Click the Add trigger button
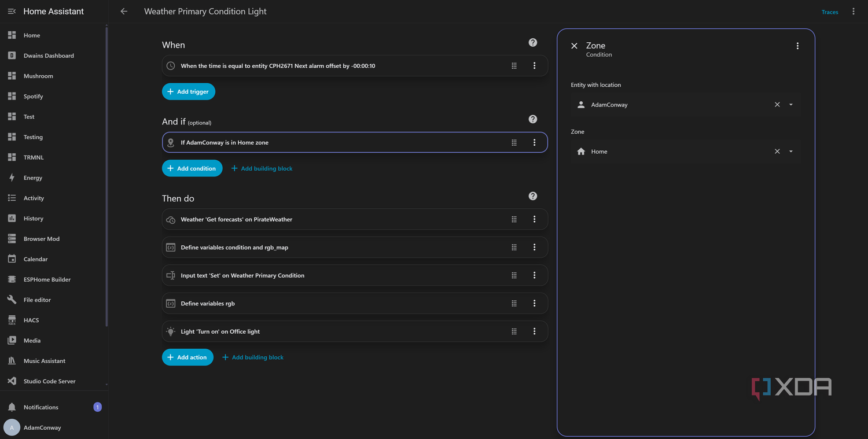This screenshot has height=439, width=868. 189,91
